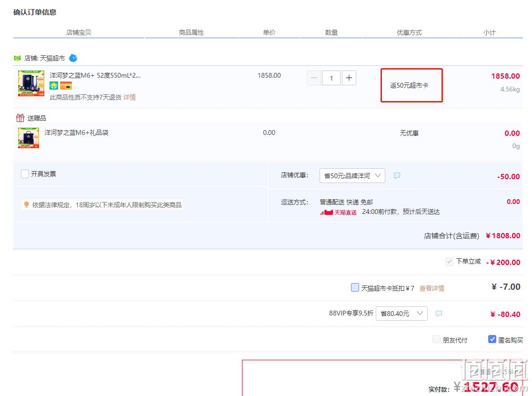The width and height of the screenshot is (532, 396).
Task: Enable 天猫超市卡抵扣¥7 checkbox
Action: pos(355,287)
